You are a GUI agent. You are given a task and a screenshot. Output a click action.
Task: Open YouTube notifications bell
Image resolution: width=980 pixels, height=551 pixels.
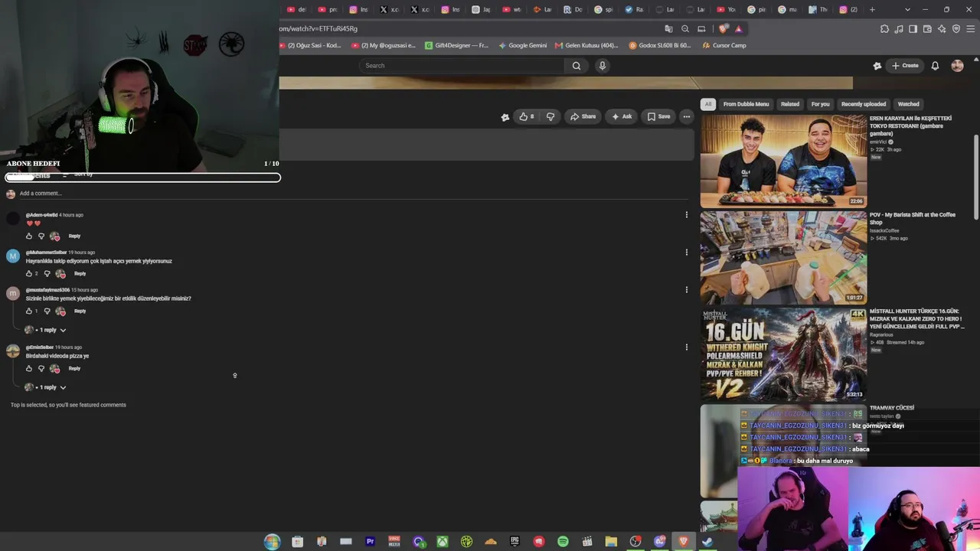pos(935,66)
